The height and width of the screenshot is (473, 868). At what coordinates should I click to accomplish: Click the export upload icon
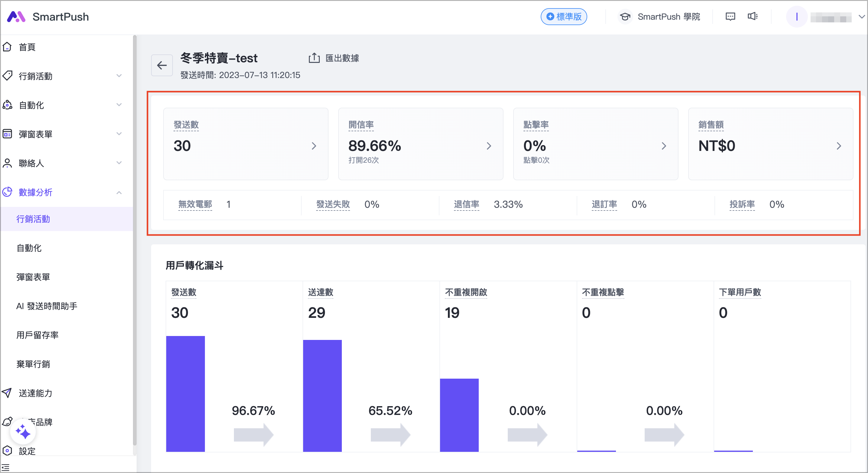pos(314,58)
